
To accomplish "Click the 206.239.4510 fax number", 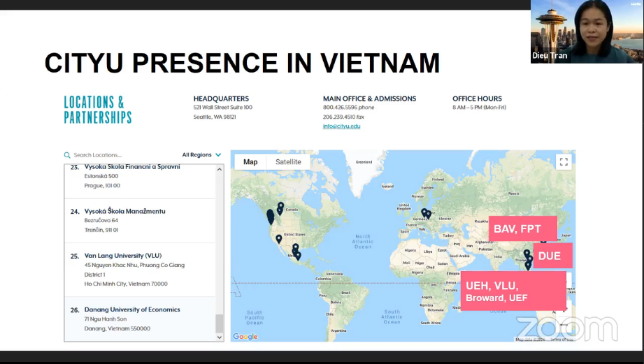I will tap(339, 117).
